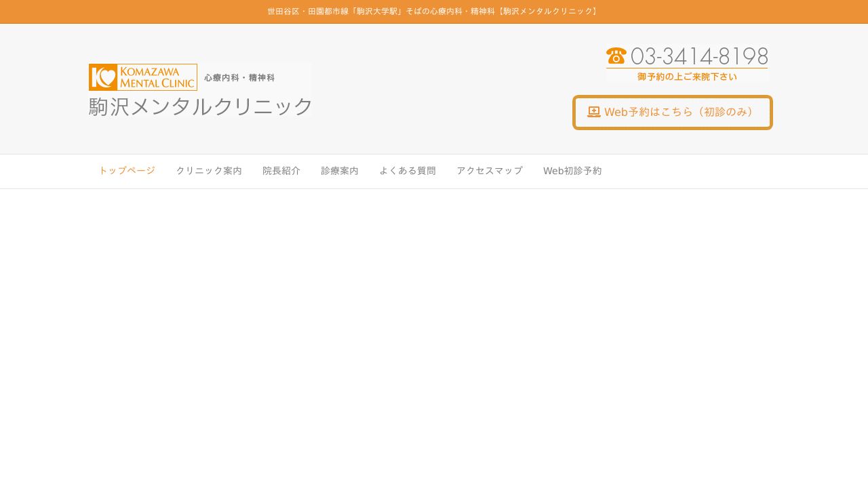Screen dimensions: 868x488
Task: Click the KOMAZAWA MENTAL CLINIC logo text
Action: coord(157,77)
